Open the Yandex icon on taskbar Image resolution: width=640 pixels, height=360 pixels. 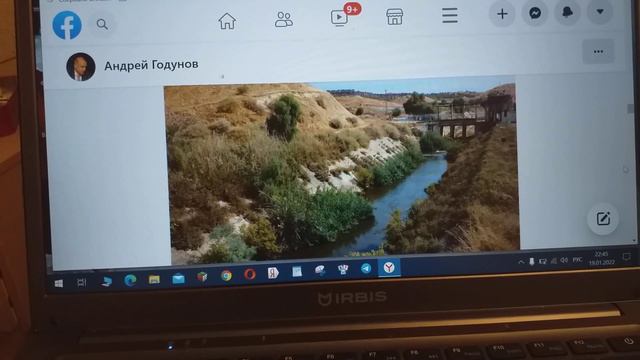273,273
